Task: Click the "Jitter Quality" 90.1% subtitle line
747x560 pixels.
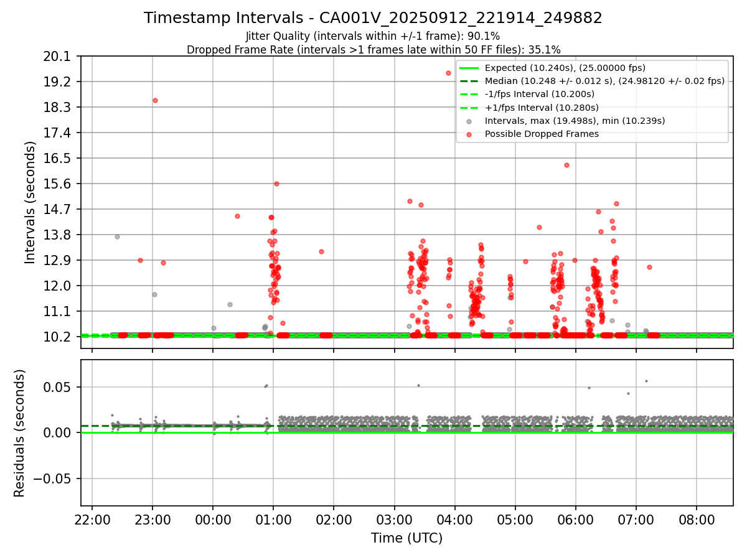Action: pos(373,36)
